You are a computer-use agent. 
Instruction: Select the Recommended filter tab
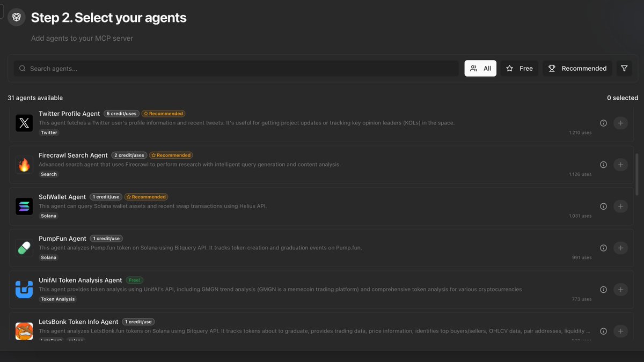coord(577,69)
